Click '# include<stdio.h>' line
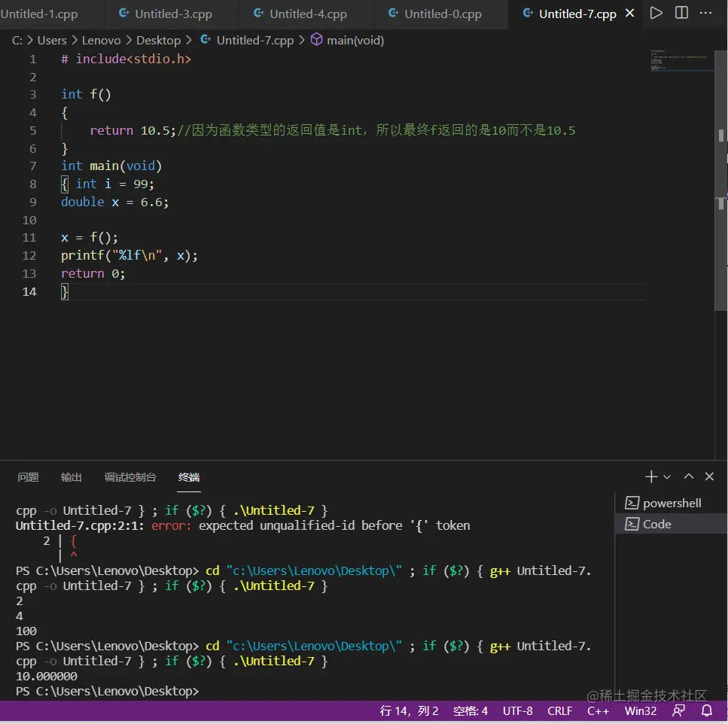Viewport: 728px width, 724px height. pyautogui.click(x=126, y=59)
